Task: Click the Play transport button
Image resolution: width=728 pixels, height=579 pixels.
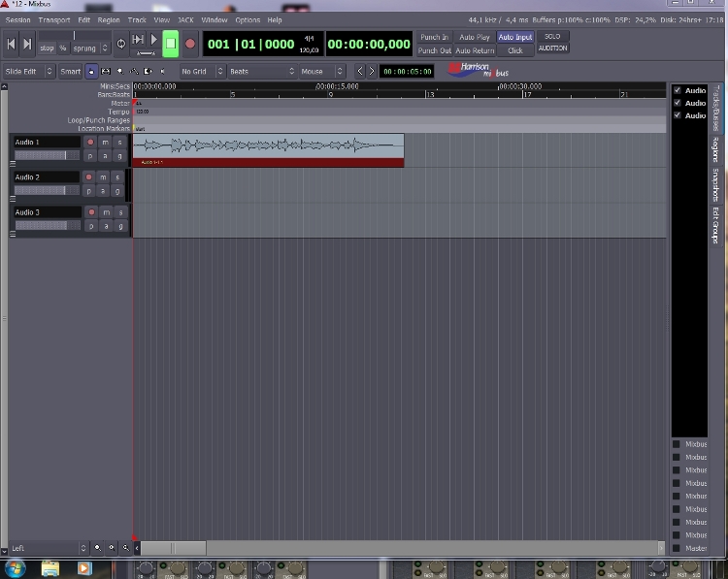Action: tap(153, 43)
